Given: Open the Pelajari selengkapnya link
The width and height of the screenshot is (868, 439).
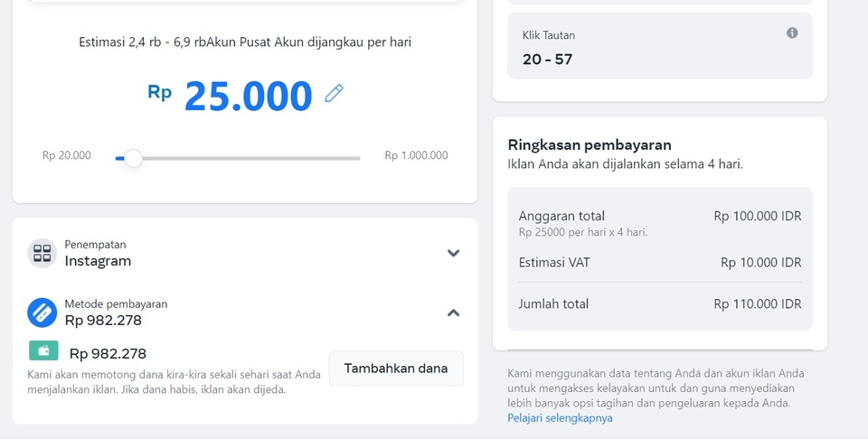Looking at the screenshot, I should (x=560, y=418).
